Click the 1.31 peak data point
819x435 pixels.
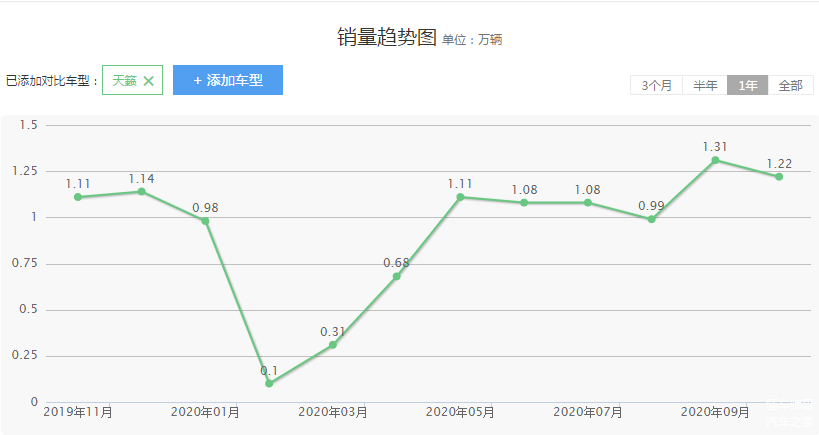pos(715,160)
